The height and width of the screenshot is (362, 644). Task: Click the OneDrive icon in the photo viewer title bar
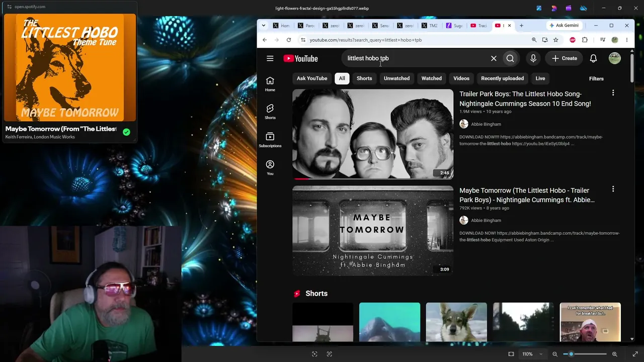pos(584,8)
